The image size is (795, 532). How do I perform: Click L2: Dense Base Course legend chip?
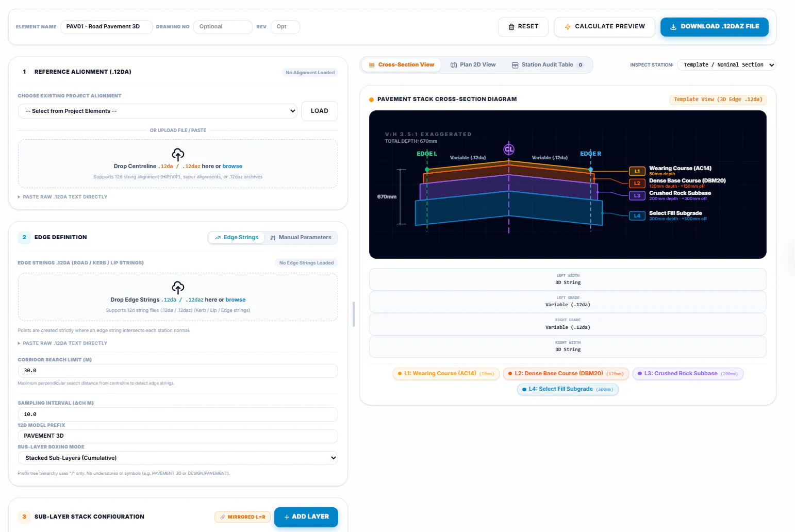(566, 374)
